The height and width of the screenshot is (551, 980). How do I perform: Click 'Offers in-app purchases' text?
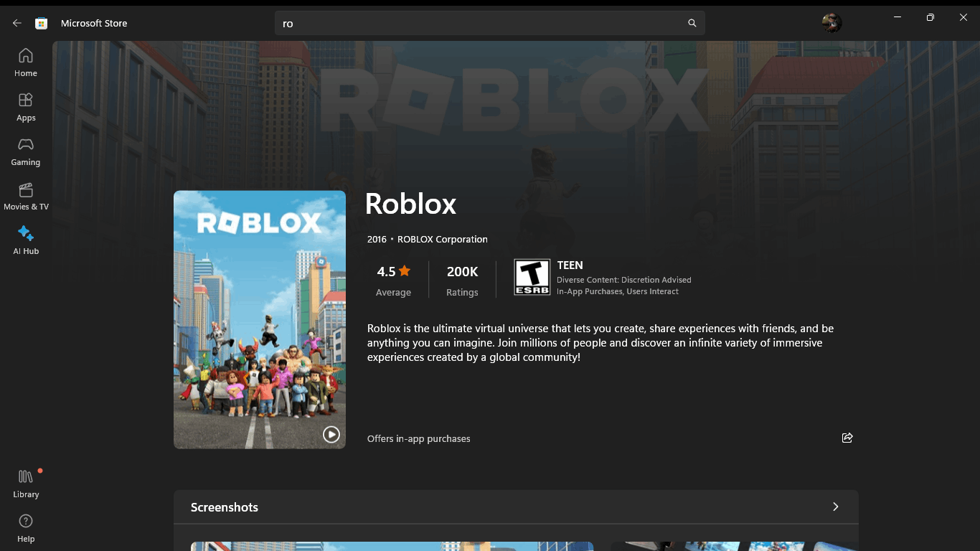tap(419, 438)
